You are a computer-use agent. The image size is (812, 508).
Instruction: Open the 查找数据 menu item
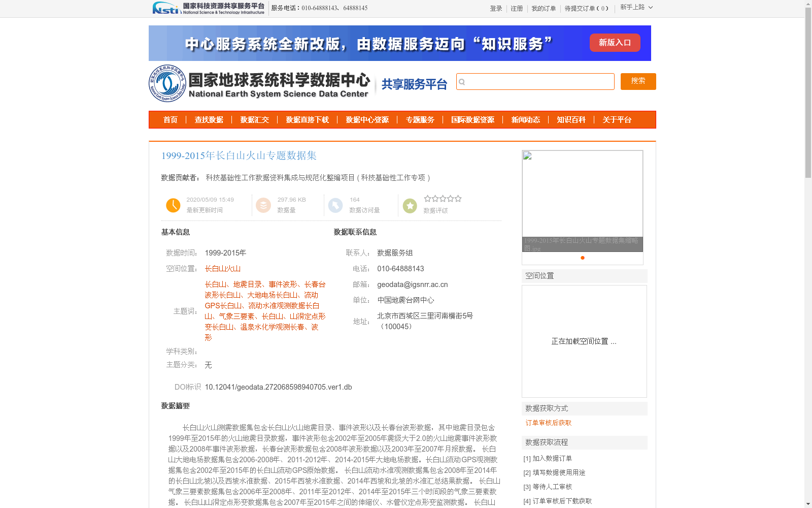[x=209, y=120]
